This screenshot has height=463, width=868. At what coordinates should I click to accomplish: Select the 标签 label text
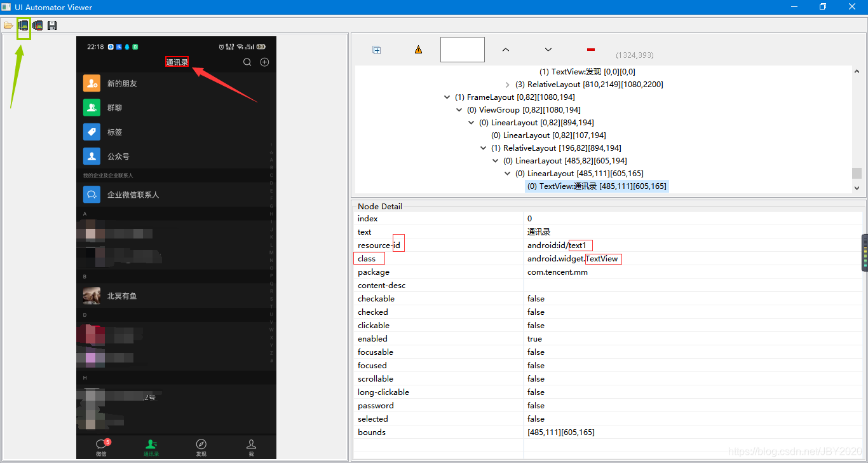point(114,132)
